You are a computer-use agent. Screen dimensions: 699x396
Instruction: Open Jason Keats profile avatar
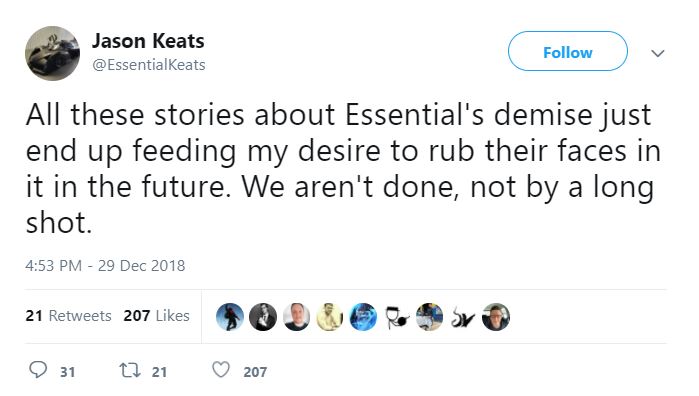[52, 53]
